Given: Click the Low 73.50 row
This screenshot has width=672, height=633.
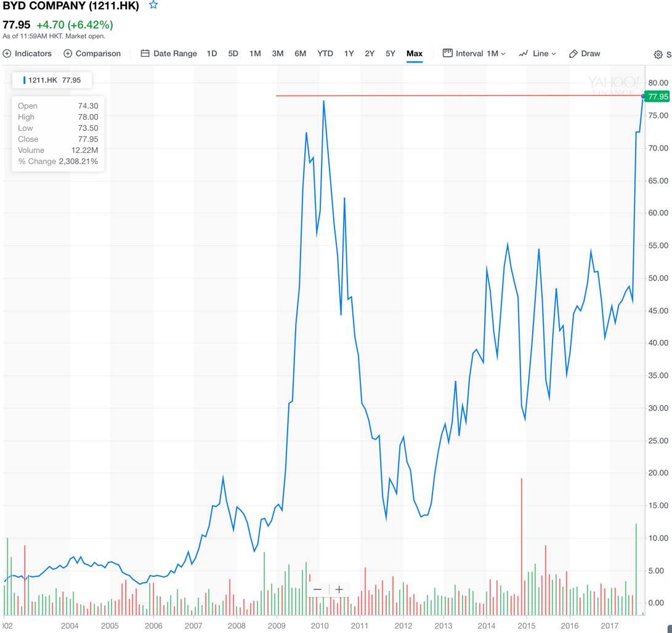Looking at the screenshot, I should 58,128.
